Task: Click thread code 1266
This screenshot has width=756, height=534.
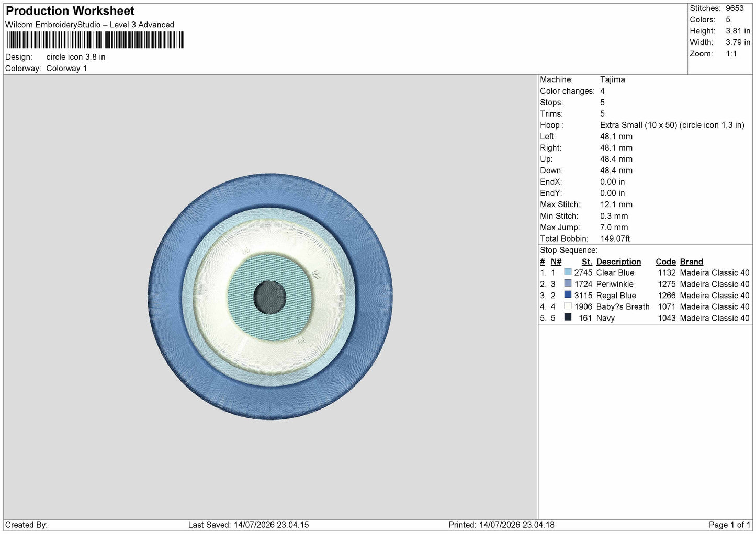Action: coord(667,296)
